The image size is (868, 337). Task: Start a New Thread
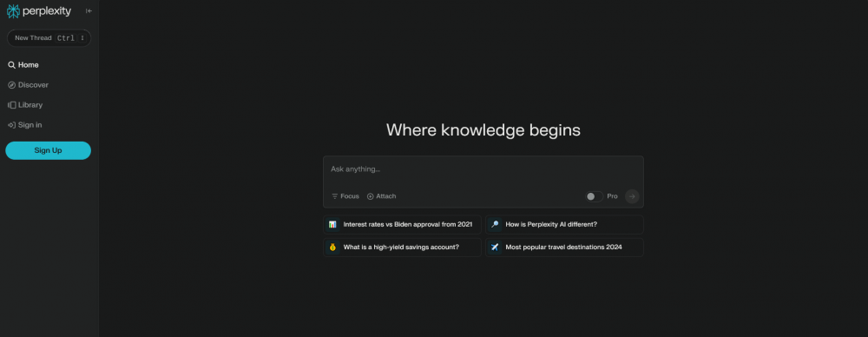48,38
